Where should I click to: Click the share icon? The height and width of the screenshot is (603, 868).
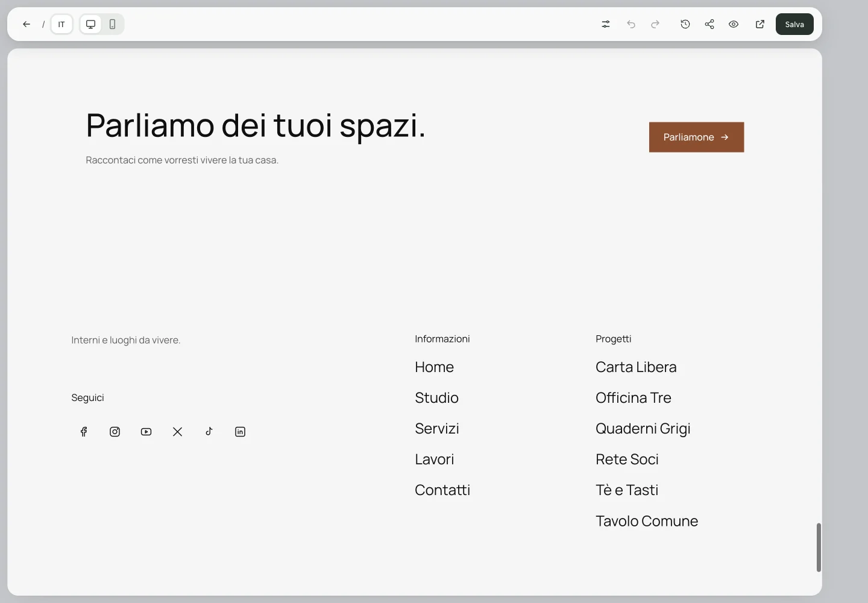709,24
